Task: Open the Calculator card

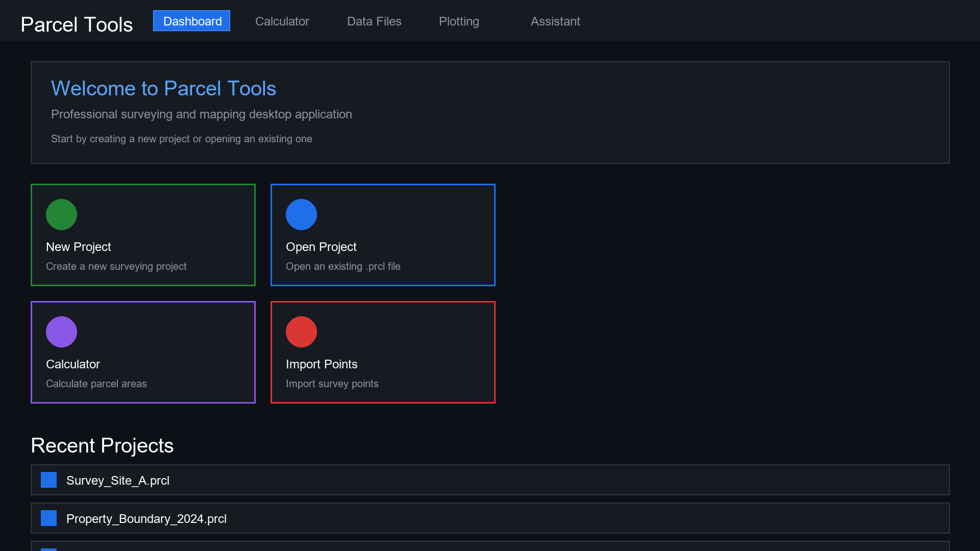Action: pos(143,352)
